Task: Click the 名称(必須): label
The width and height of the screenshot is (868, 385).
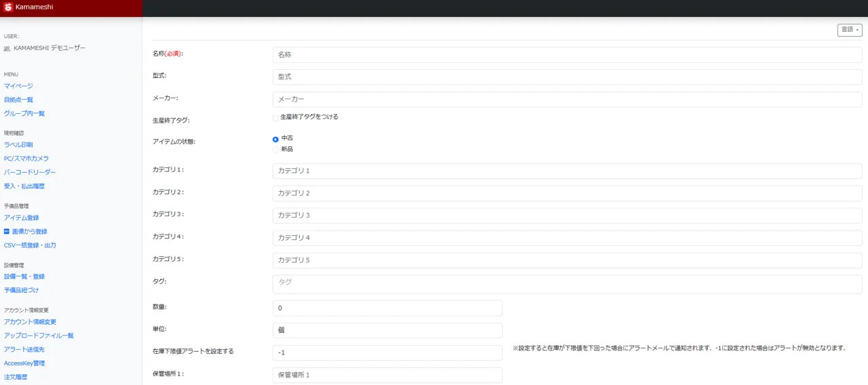Action: [x=168, y=53]
